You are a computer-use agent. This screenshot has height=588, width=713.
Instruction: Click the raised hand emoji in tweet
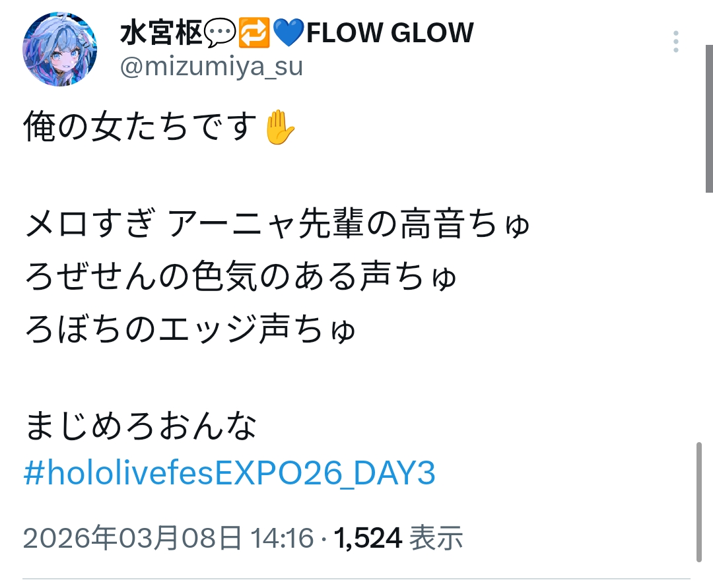(x=279, y=127)
